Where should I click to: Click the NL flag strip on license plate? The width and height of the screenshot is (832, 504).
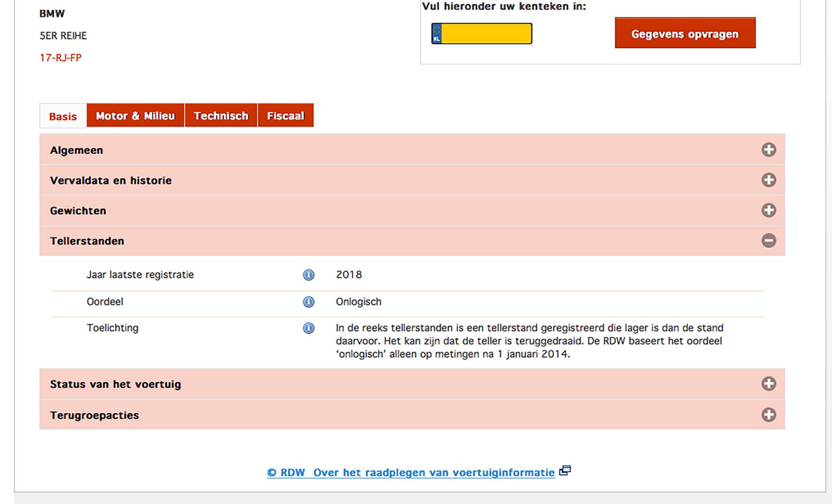point(437,34)
